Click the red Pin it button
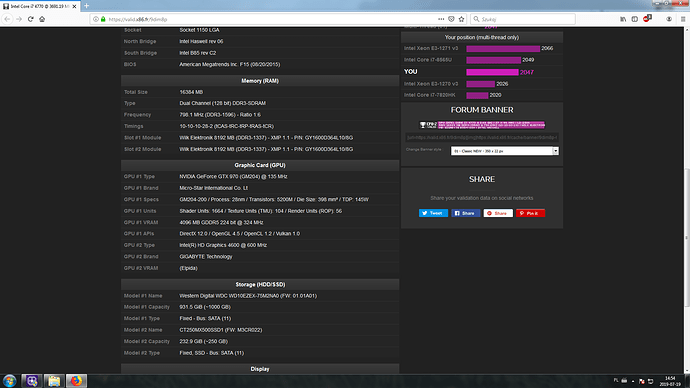690x388 pixels. click(x=530, y=213)
